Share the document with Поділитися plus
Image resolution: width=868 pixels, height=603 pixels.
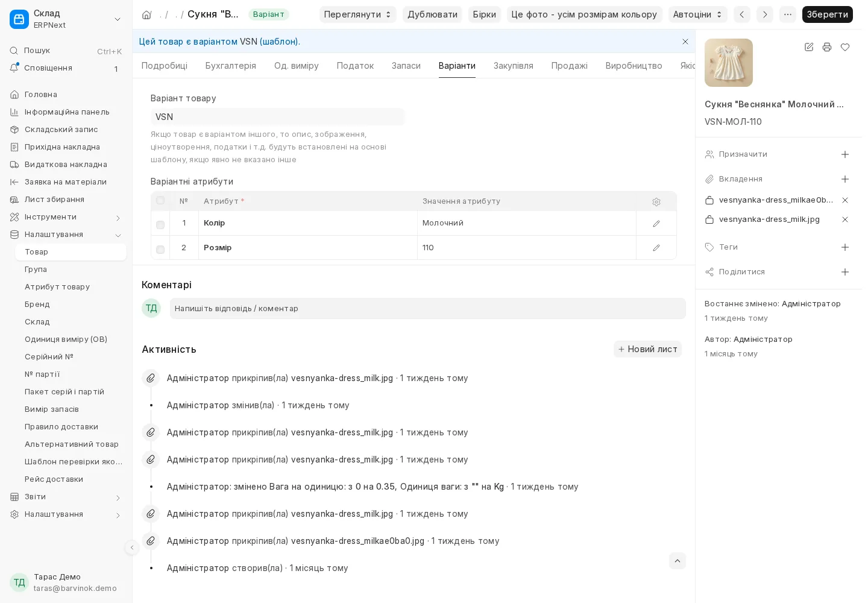click(x=845, y=272)
